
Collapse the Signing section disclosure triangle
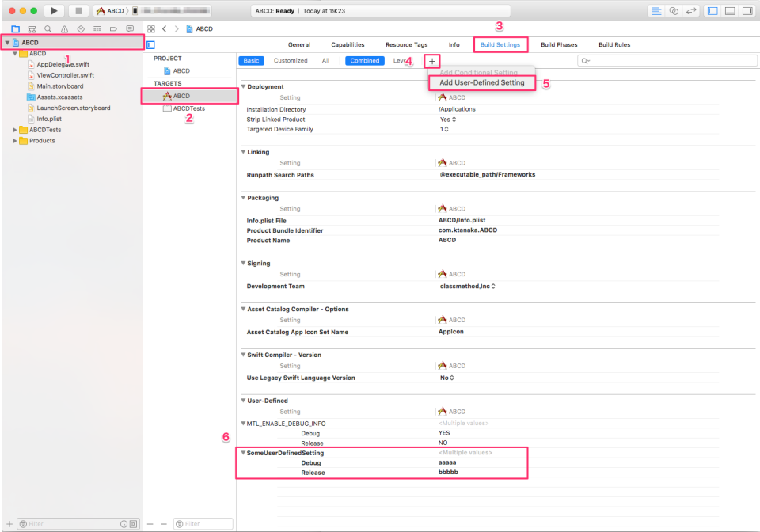pos(245,262)
